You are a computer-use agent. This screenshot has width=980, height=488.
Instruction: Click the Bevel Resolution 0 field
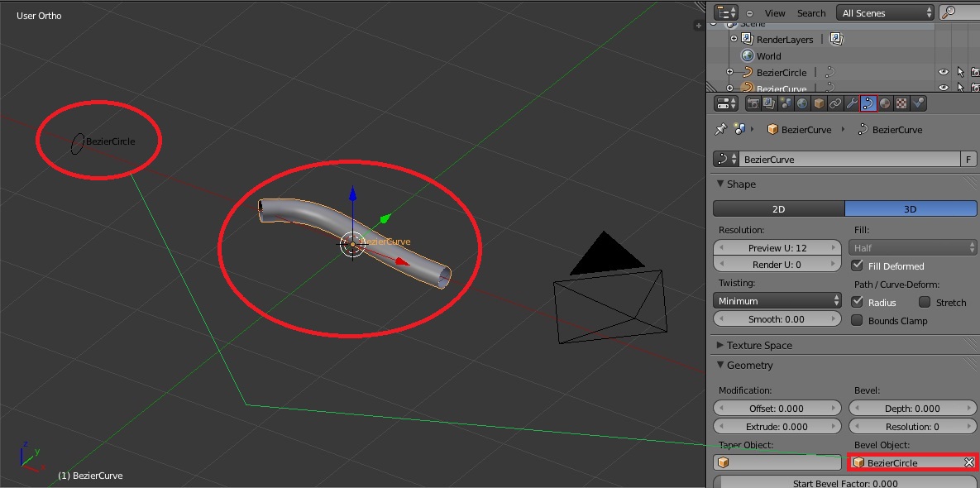point(912,426)
